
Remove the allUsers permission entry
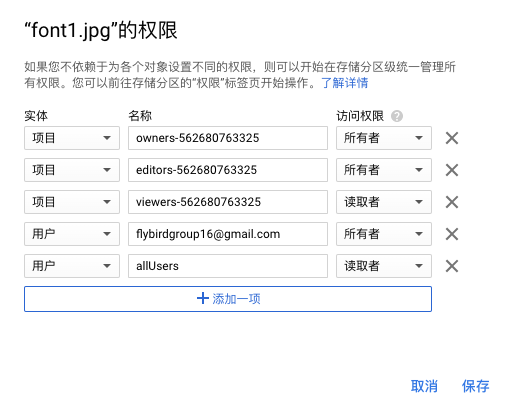452,266
